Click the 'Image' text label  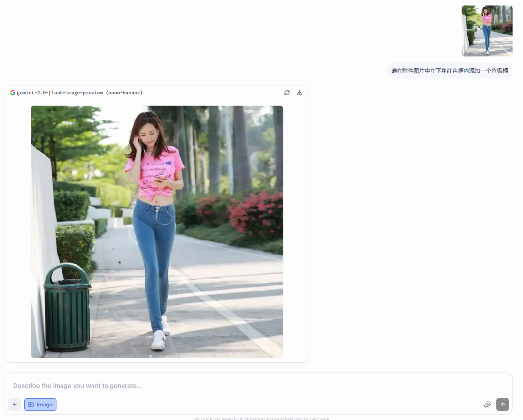[45, 405]
